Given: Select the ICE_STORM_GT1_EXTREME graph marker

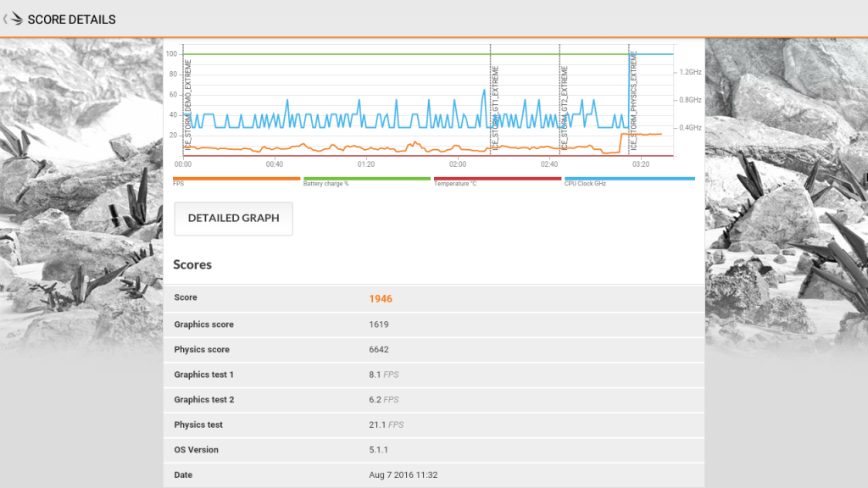Looking at the screenshot, I should pos(495,108).
